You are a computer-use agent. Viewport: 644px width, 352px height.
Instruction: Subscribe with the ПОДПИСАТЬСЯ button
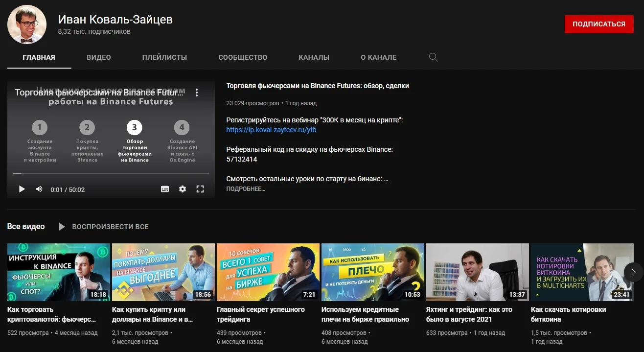click(x=599, y=24)
